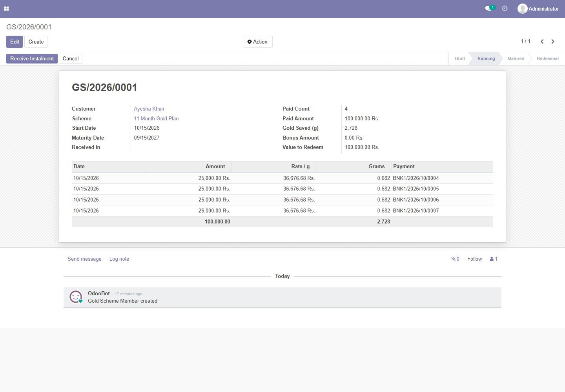Open payment BNK1/2026/10/0007 row
Viewport: 565px width, 392px height.
coord(282,211)
